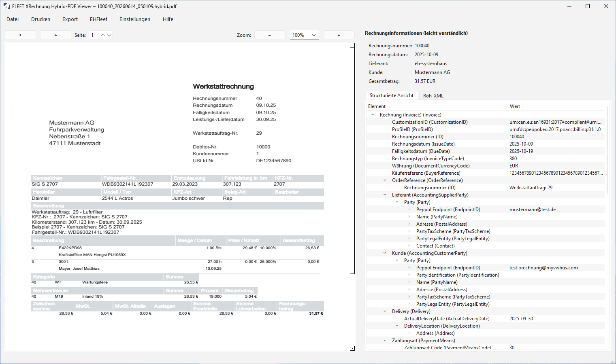Screen dimensions: 616x364
Task: Expand Name (PartyName) under Lieferant
Action: pos(409,217)
